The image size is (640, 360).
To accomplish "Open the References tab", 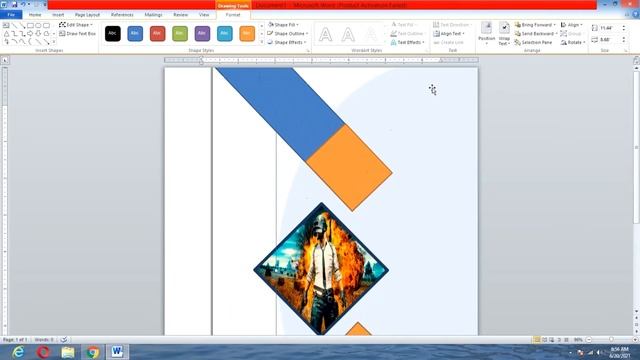I will pyautogui.click(x=122, y=15).
